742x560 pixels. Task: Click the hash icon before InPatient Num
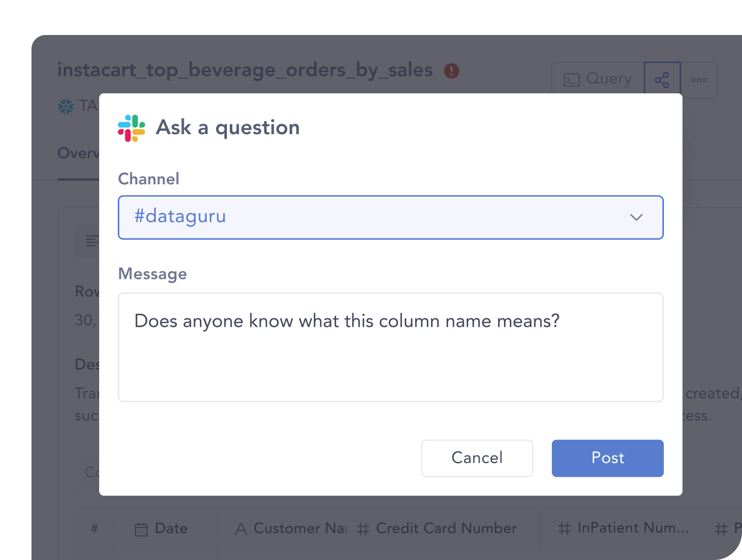pyautogui.click(x=564, y=529)
